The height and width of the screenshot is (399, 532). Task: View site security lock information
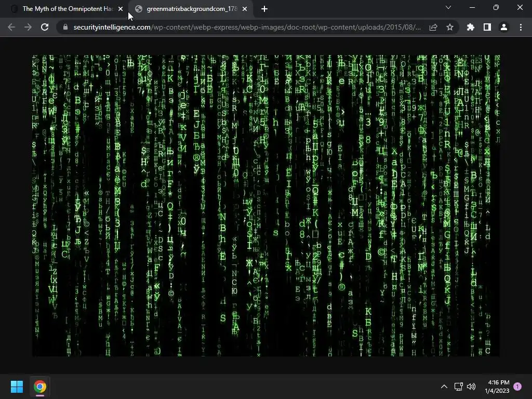click(65, 27)
